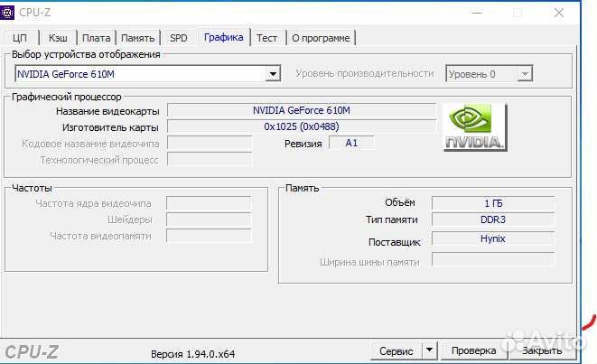Click the Объём 1 ГБ value
This screenshot has height=364, width=597.
click(493, 203)
